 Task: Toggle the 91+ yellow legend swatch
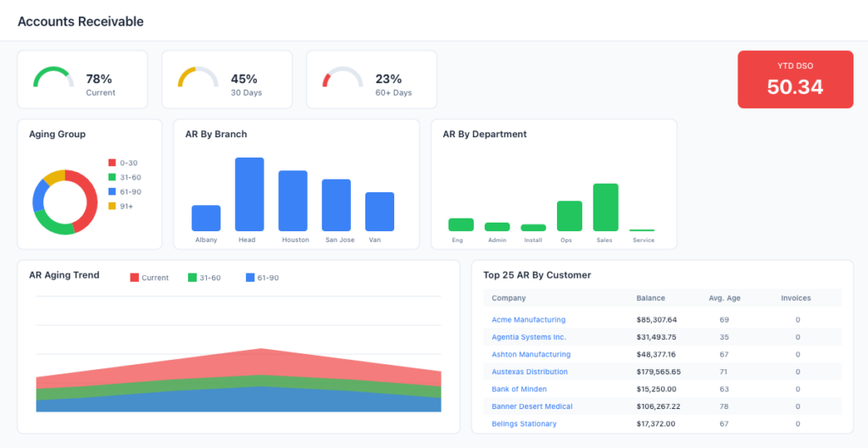(112, 206)
